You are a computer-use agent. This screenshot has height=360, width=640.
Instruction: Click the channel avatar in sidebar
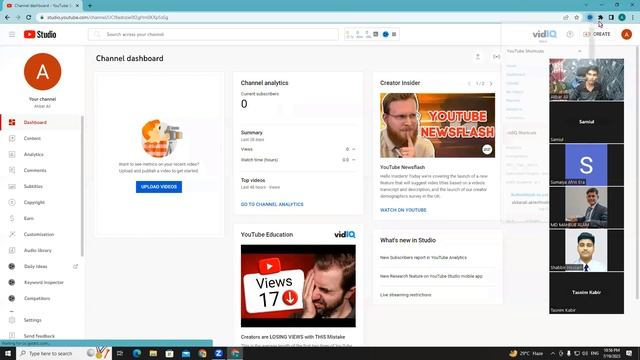[42, 71]
